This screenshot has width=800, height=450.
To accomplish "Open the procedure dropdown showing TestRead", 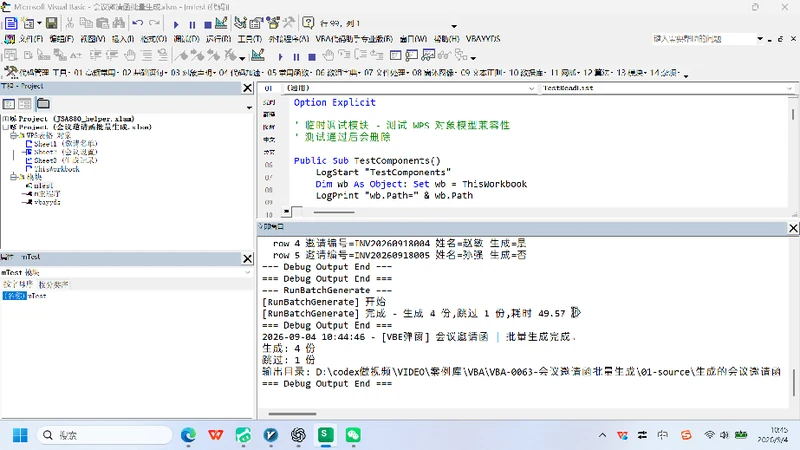I will 789,88.
